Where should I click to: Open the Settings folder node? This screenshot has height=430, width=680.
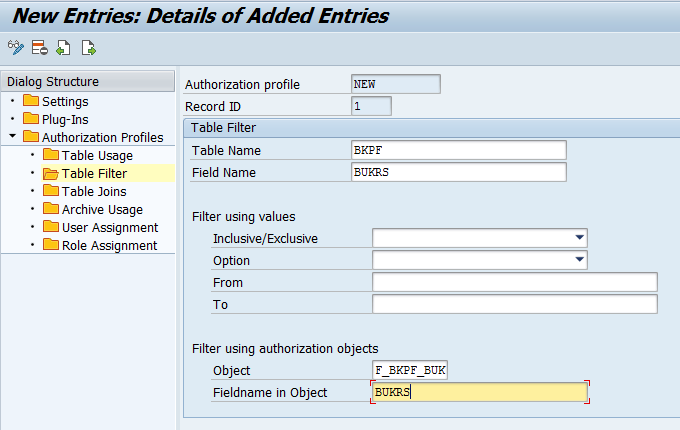pyautogui.click(x=65, y=101)
